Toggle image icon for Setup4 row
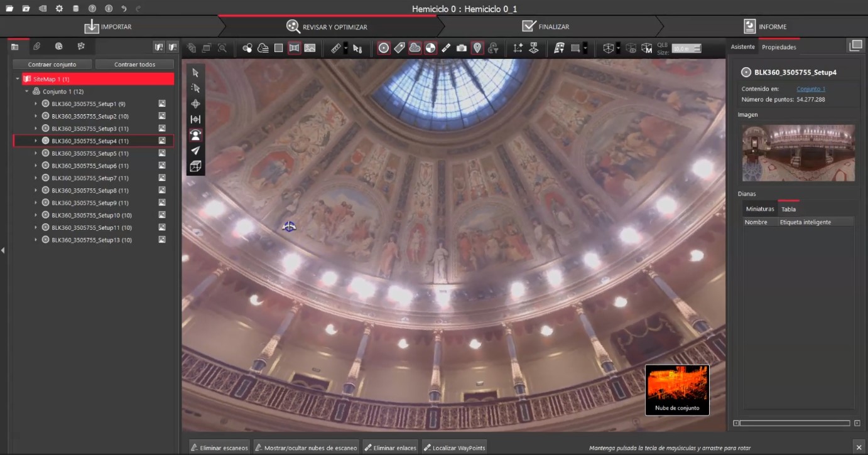Screen dimensions: 868x455 [162, 141]
